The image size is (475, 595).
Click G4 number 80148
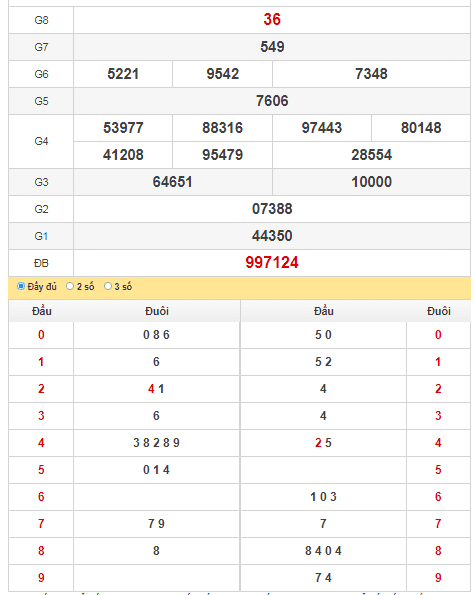click(x=421, y=128)
